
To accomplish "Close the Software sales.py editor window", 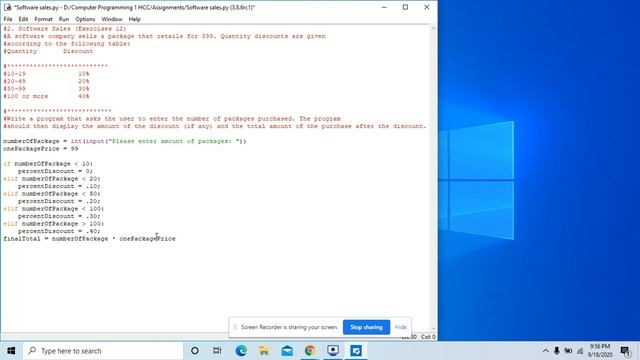I will coord(427,7).
